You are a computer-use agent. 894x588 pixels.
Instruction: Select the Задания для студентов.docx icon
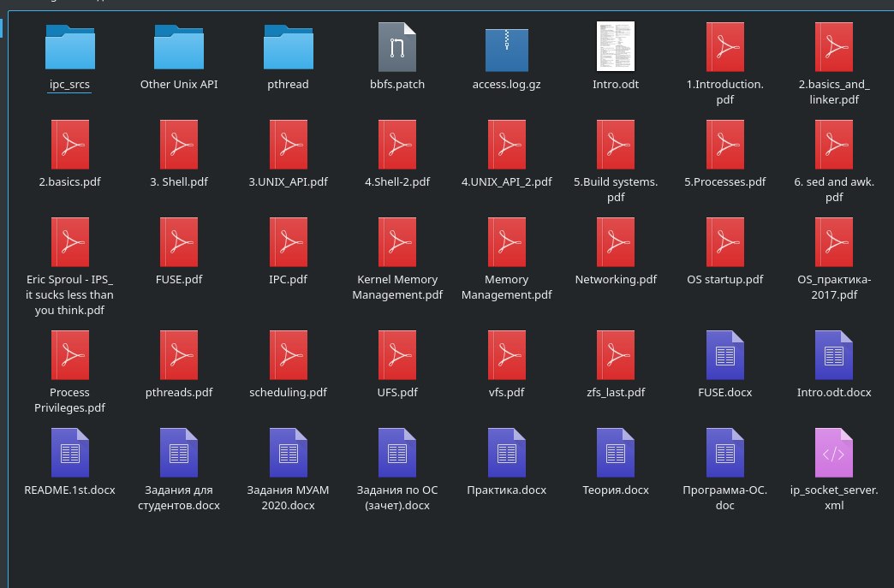coord(179,453)
